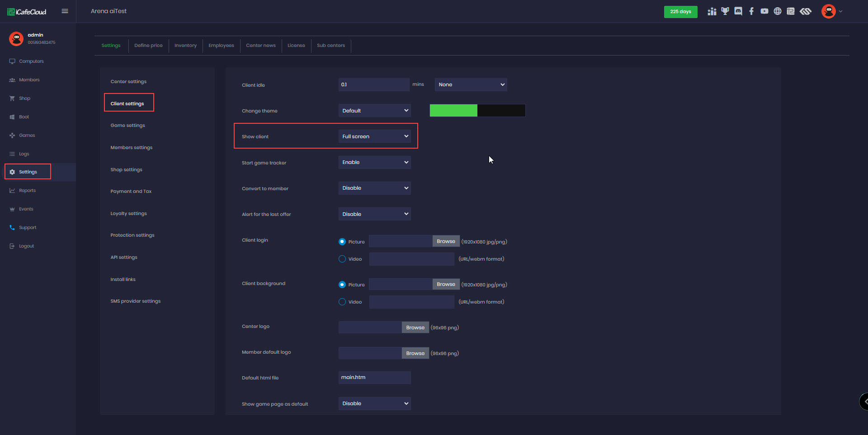Click the green theme color swatch

[453, 110]
